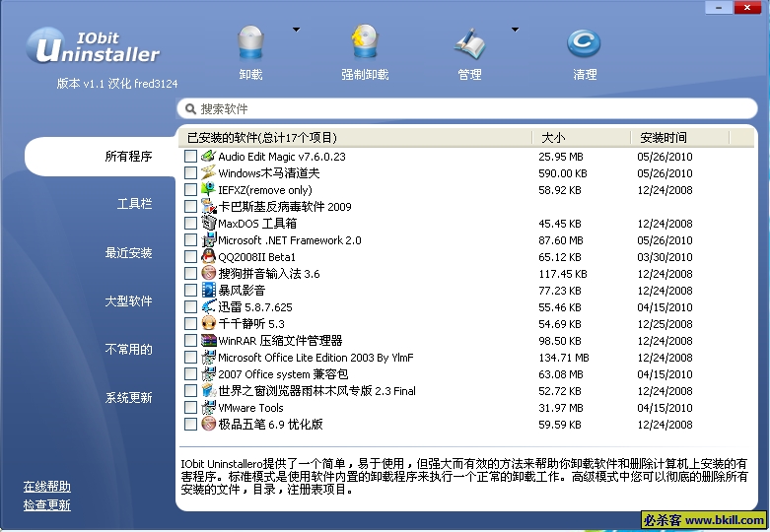The height and width of the screenshot is (532, 770).
Task: Select the 暴风影音 checkbox
Action: click(190, 290)
